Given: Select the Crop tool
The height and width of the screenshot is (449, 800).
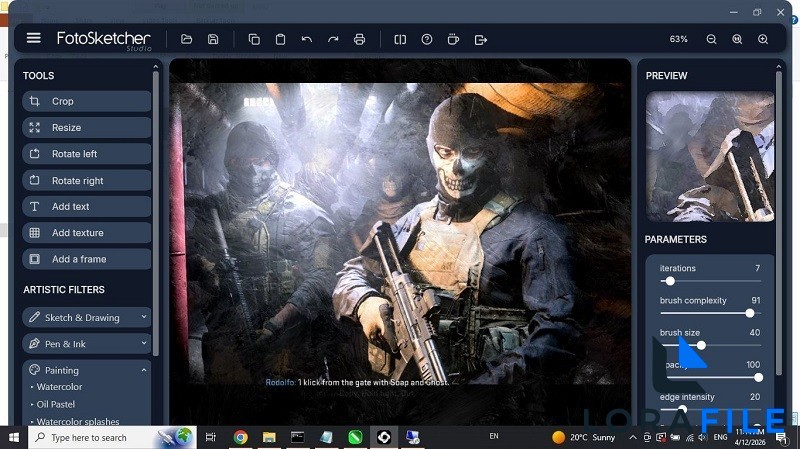Looking at the screenshot, I should (x=87, y=101).
